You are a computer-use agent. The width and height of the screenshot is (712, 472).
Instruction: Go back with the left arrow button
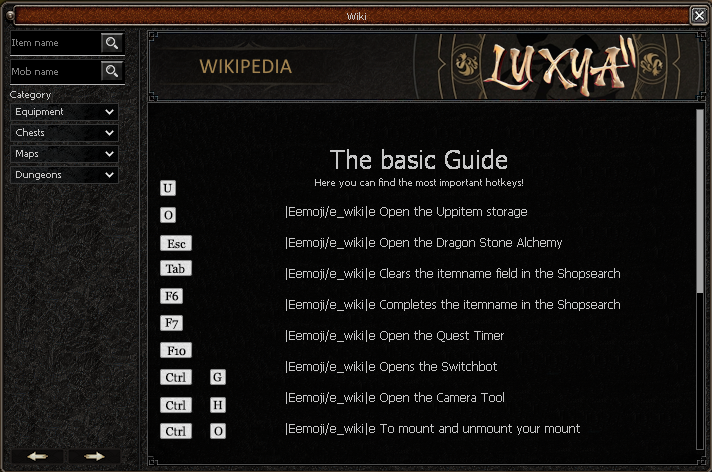pyautogui.click(x=37, y=456)
